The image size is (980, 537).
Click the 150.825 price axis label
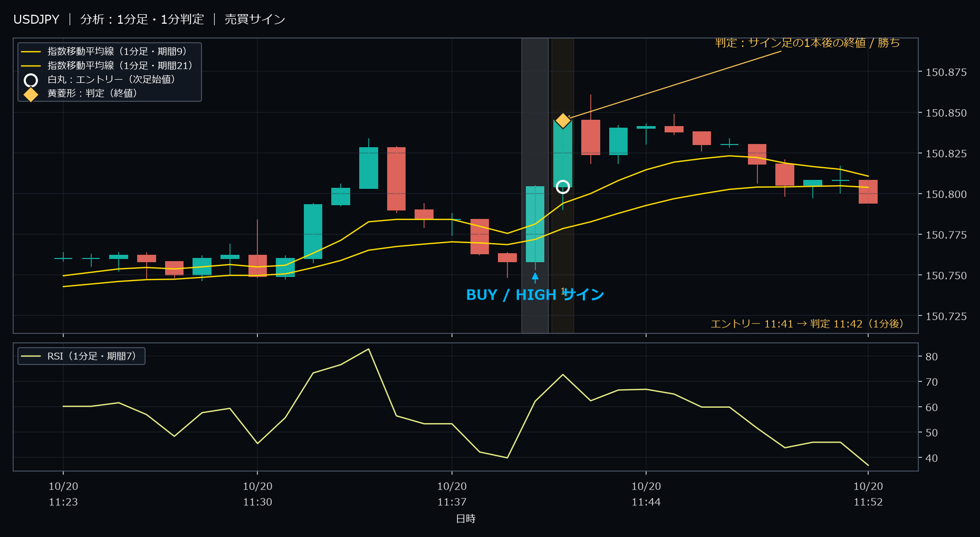[946, 154]
